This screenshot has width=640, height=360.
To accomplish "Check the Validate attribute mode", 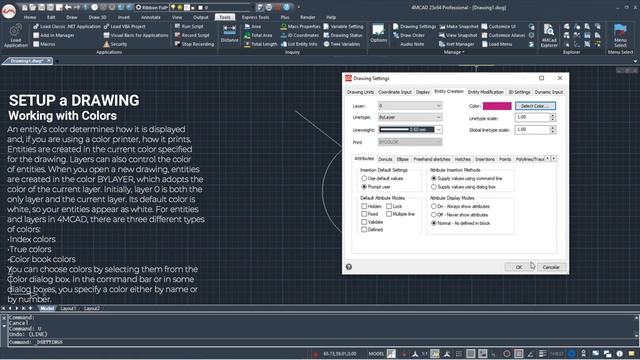I will (364, 222).
